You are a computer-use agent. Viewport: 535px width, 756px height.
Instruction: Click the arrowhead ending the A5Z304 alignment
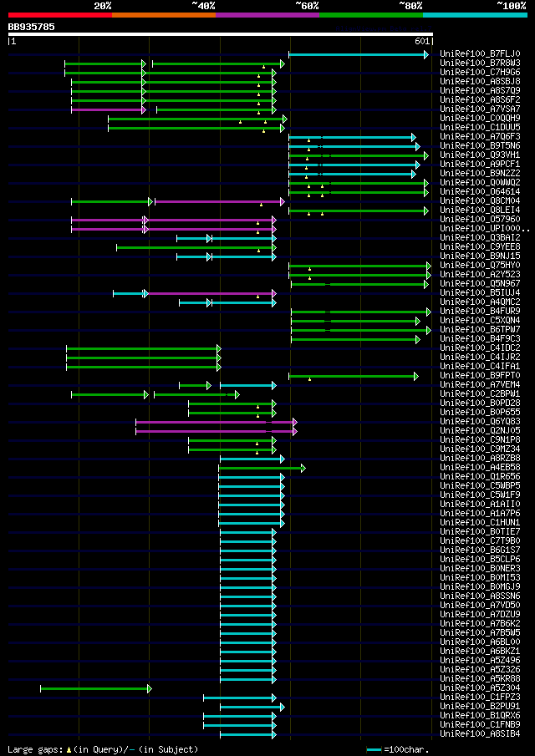coord(149,688)
